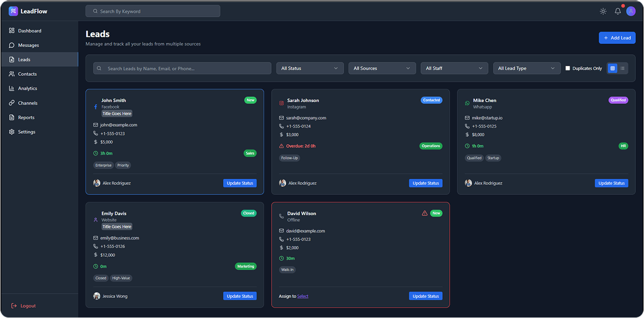Switch to list view layout
Viewport: 644px width, 318px height.
click(623, 68)
